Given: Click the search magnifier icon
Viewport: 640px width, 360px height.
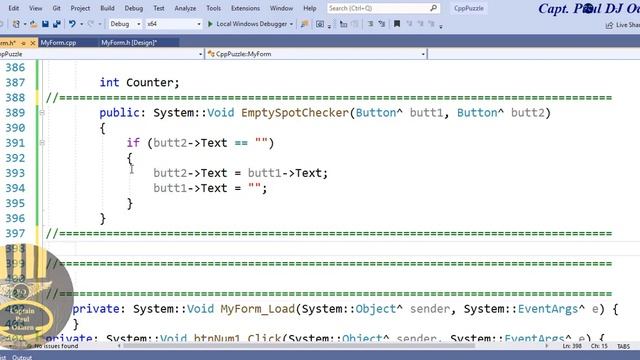Looking at the screenshot, I should click(x=433, y=8).
